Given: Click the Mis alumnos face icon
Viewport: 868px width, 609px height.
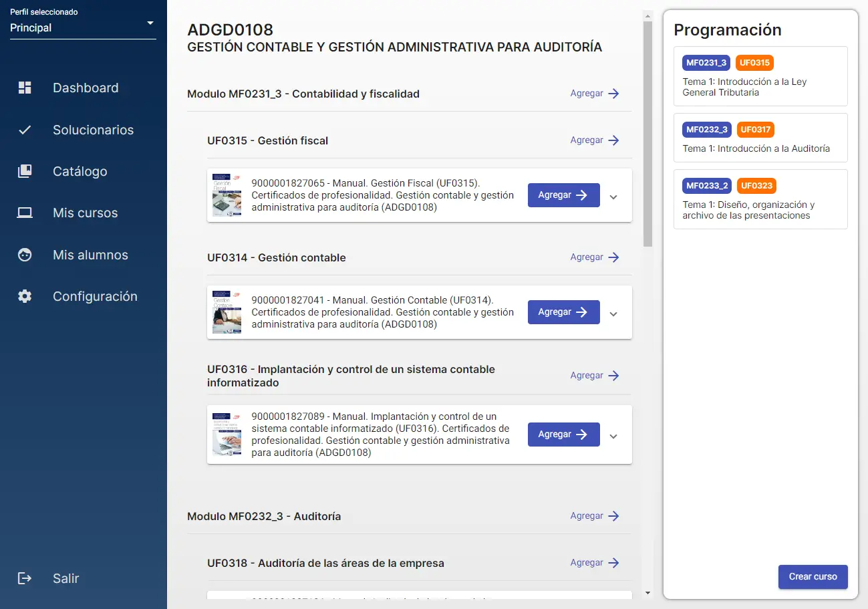Looking at the screenshot, I should (x=25, y=255).
